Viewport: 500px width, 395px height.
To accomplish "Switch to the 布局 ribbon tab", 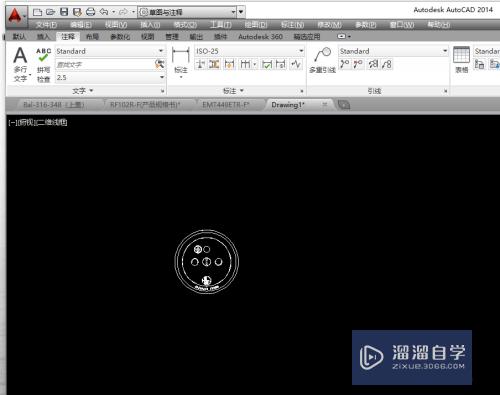I will point(92,37).
